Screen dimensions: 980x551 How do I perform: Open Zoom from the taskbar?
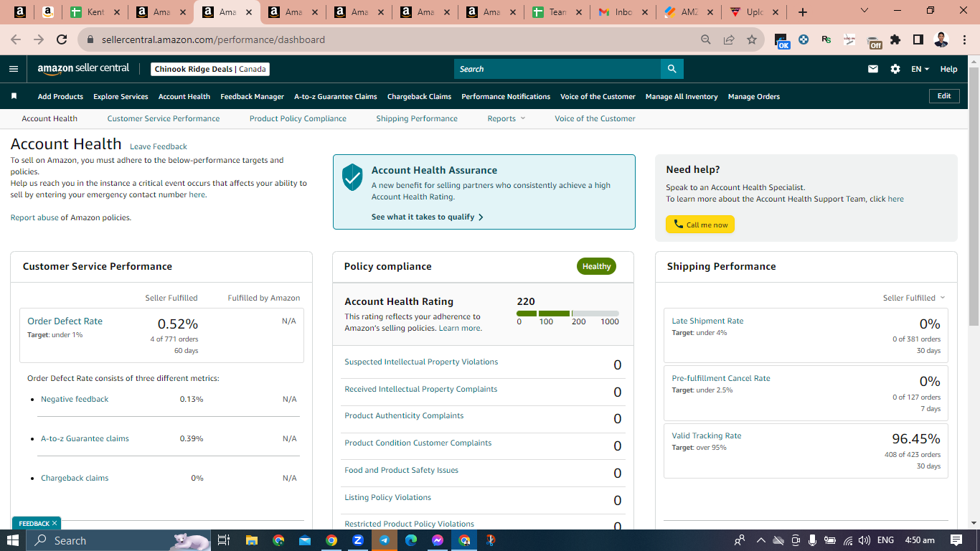357,540
